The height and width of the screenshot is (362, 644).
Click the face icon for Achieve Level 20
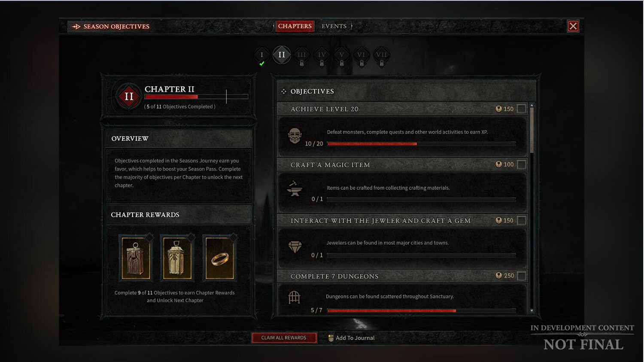tap(295, 136)
